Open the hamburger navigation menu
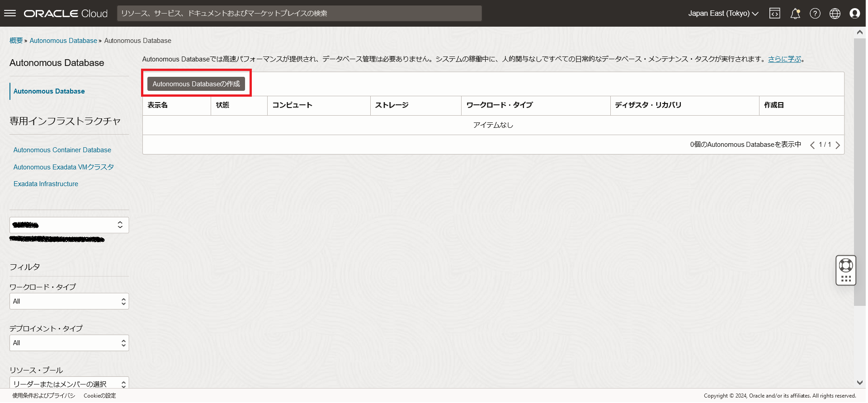The height and width of the screenshot is (403, 868). pyautogui.click(x=10, y=13)
